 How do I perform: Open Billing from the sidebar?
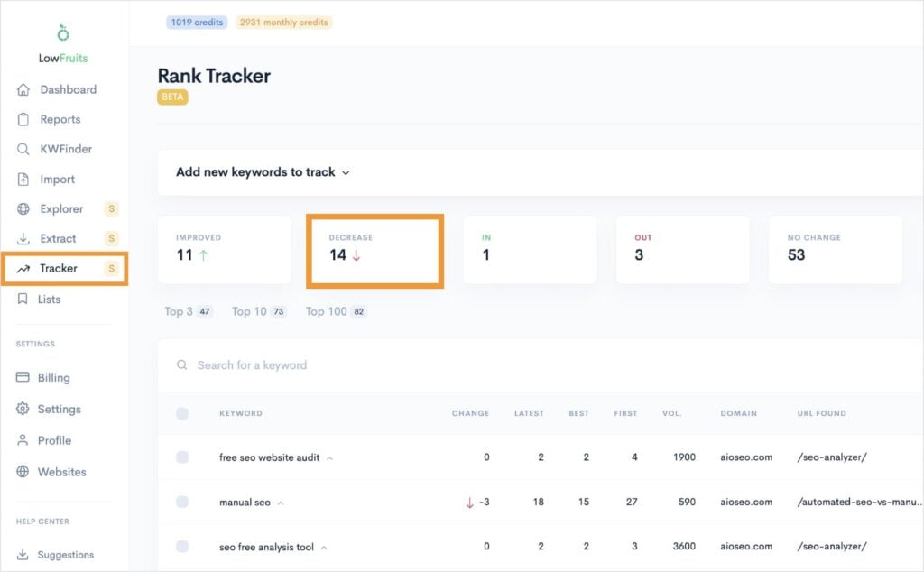(56, 377)
